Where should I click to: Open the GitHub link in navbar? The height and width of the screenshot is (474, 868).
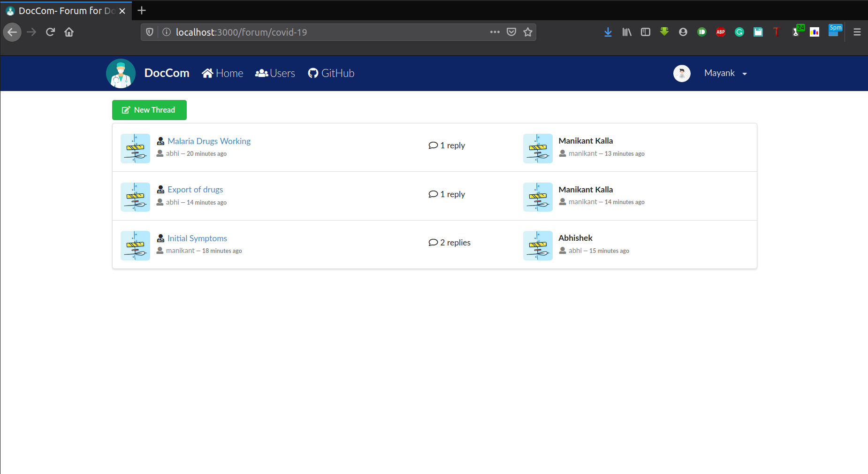pos(331,73)
